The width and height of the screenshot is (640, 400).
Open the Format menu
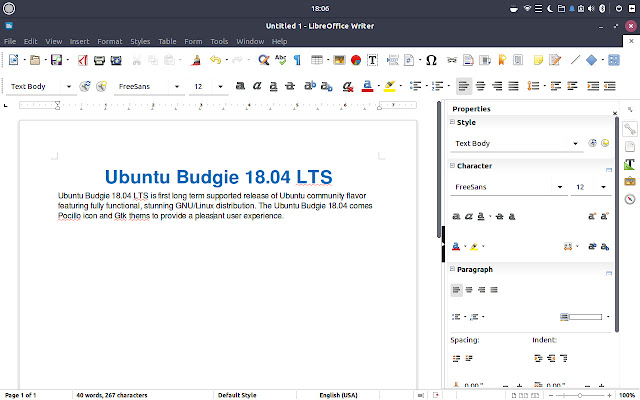tap(110, 41)
